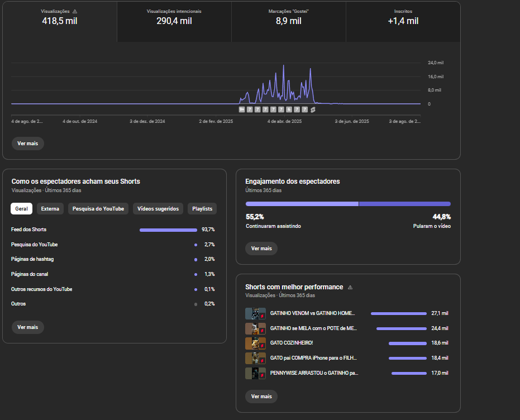Open the GATO COZINHEIRO! thumbnail
This screenshot has width=520, height=420.
255,343
